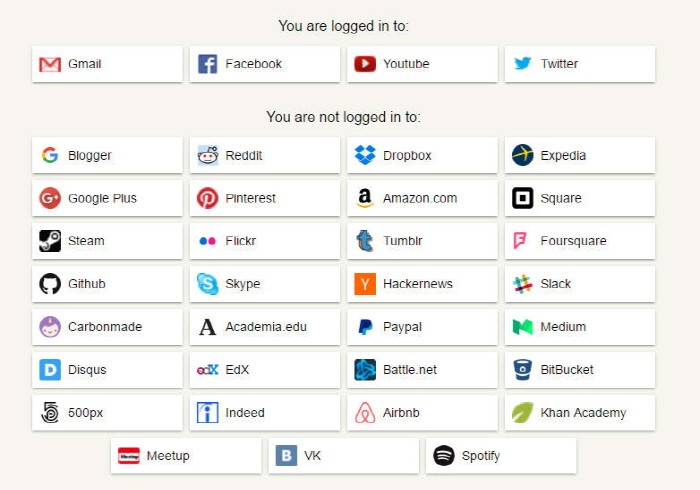
Task: Select the Meetup tile
Action: (186, 456)
